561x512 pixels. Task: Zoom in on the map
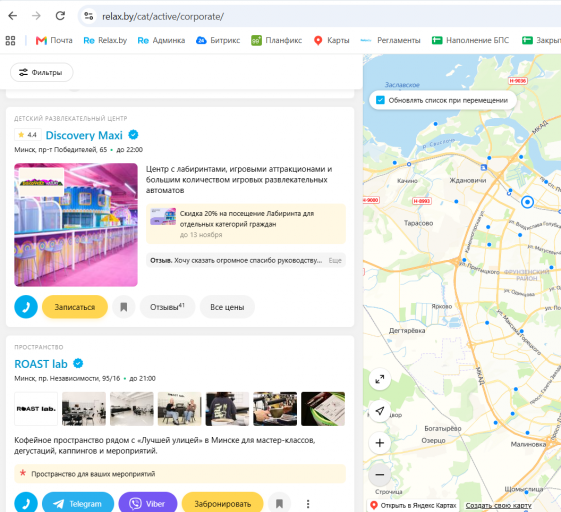(380, 443)
